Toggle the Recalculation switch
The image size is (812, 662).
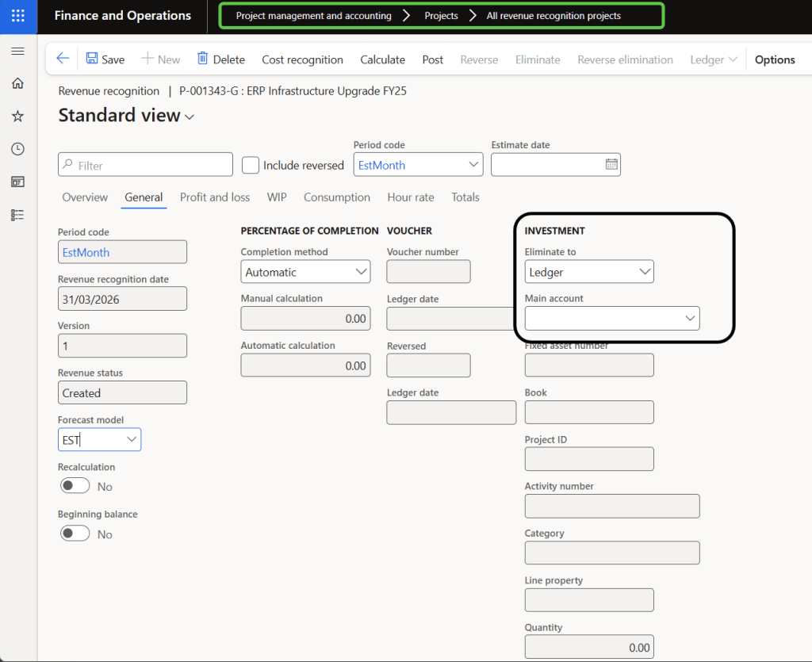click(x=75, y=486)
